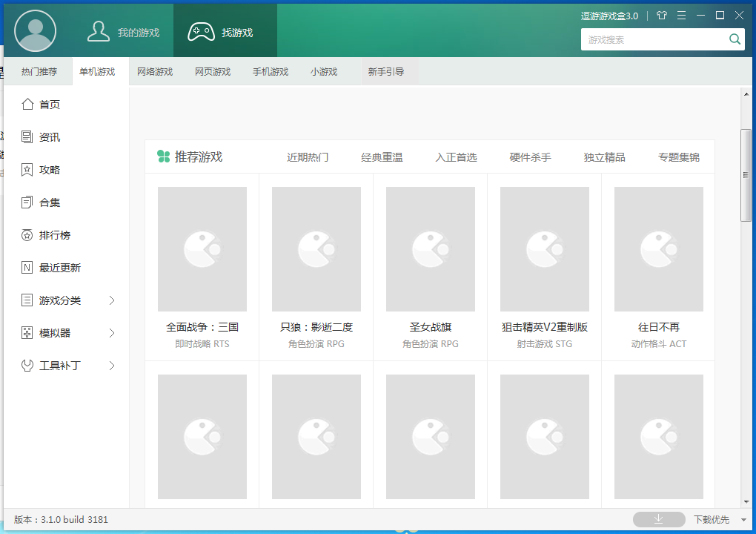
Task: Click the 资讯 news icon
Action: tap(27, 137)
